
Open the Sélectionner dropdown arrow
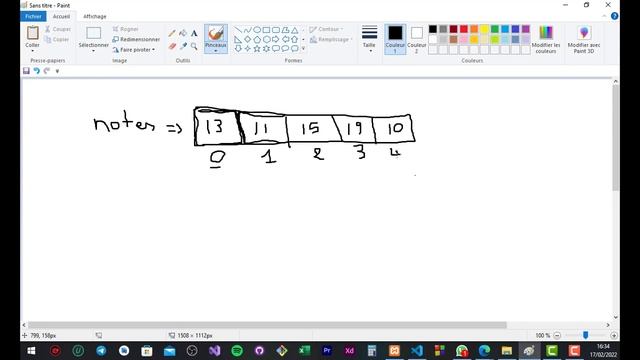click(93, 51)
